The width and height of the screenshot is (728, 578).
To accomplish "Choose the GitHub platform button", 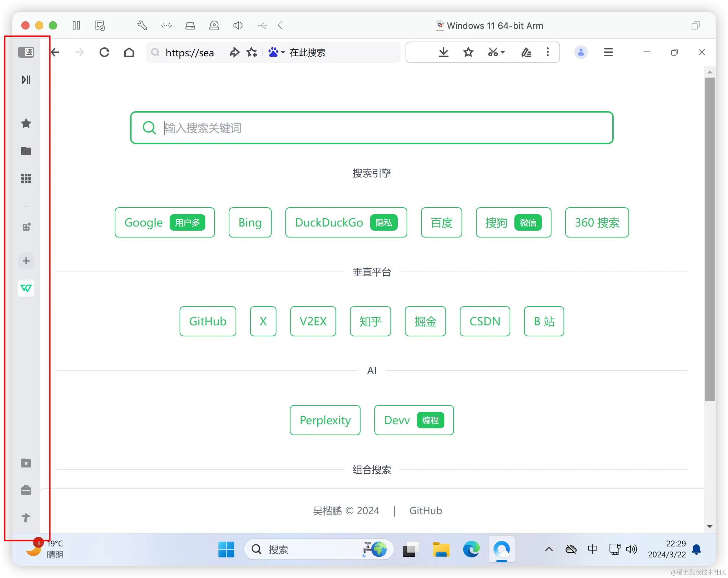I will tap(208, 321).
